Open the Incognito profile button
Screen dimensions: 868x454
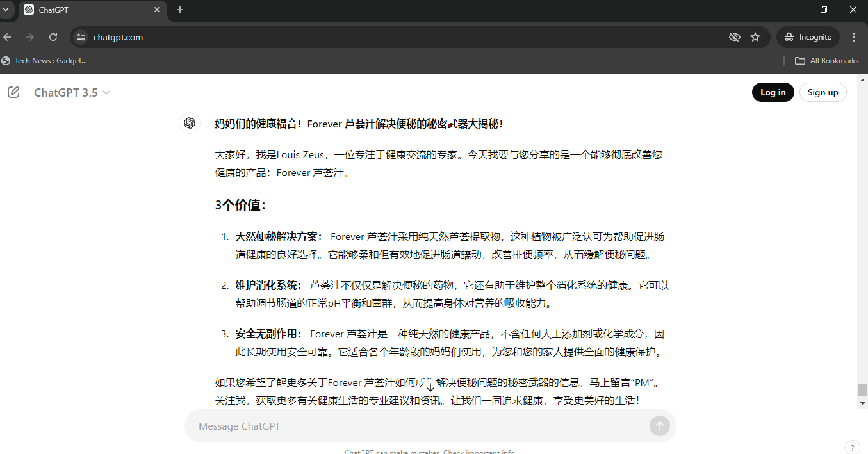point(808,37)
